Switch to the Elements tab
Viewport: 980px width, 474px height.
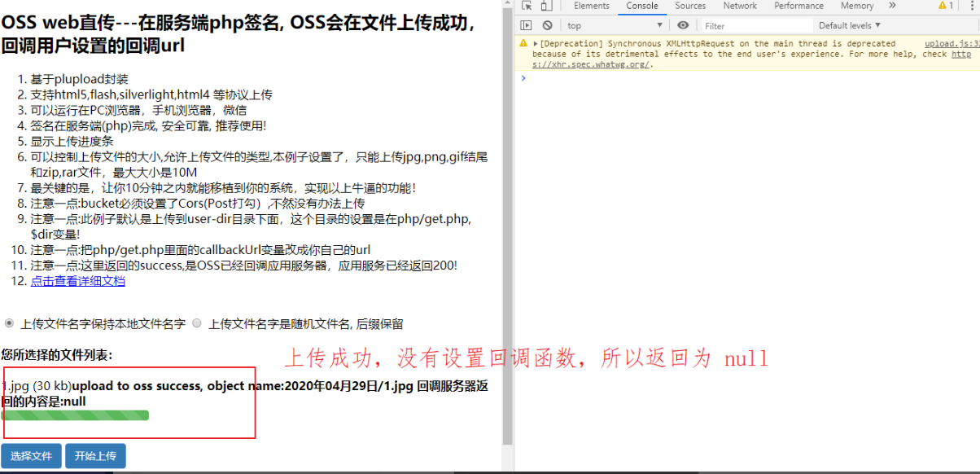click(592, 6)
